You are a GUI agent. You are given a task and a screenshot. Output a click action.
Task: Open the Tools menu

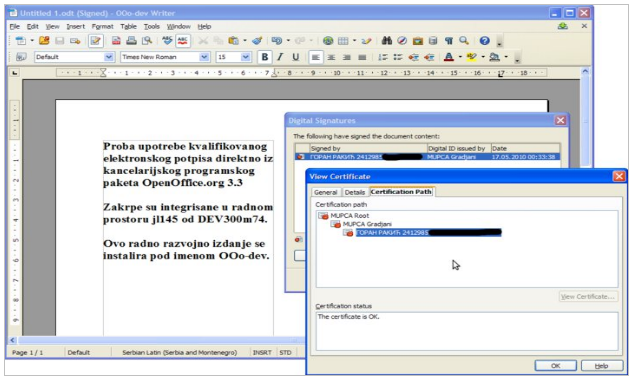coord(152,27)
